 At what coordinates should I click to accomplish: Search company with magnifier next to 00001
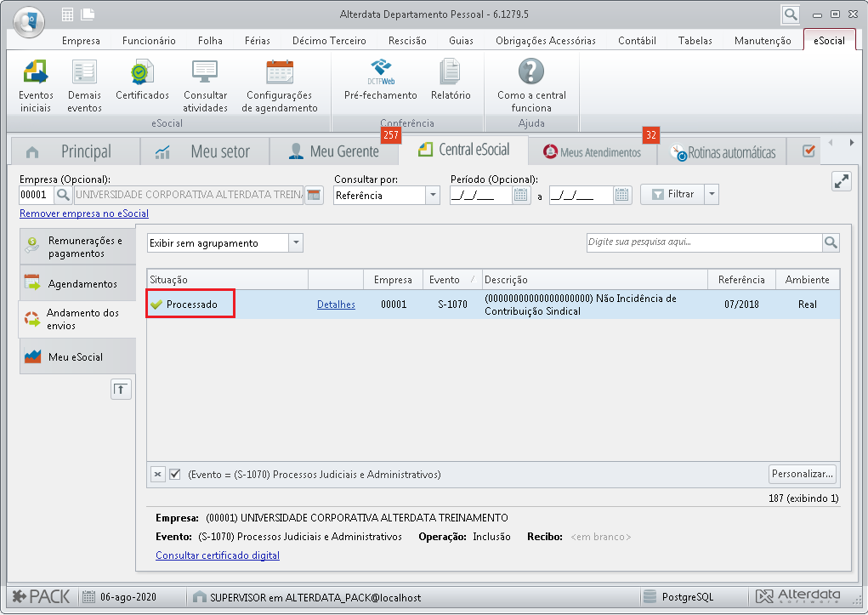click(x=63, y=195)
